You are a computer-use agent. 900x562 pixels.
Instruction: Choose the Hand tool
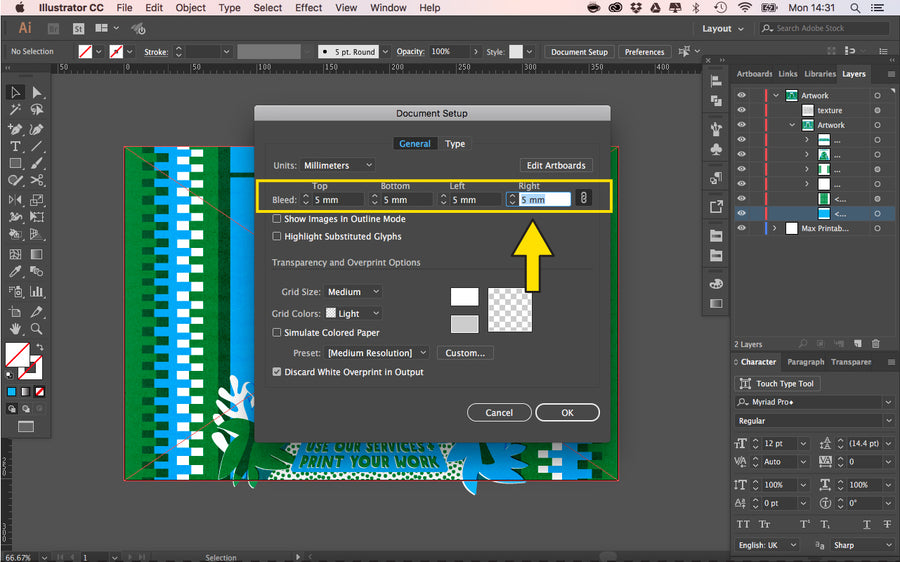pyautogui.click(x=15, y=328)
